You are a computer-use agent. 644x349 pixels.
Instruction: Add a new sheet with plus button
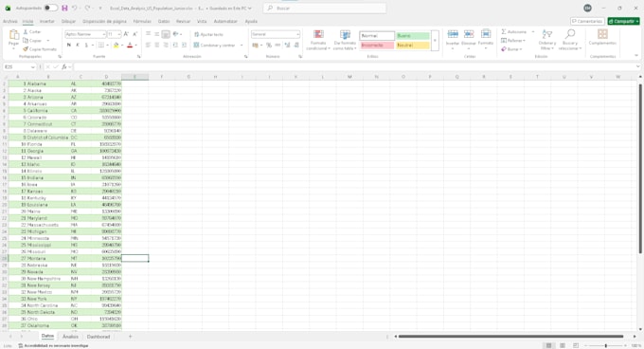click(130, 337)
